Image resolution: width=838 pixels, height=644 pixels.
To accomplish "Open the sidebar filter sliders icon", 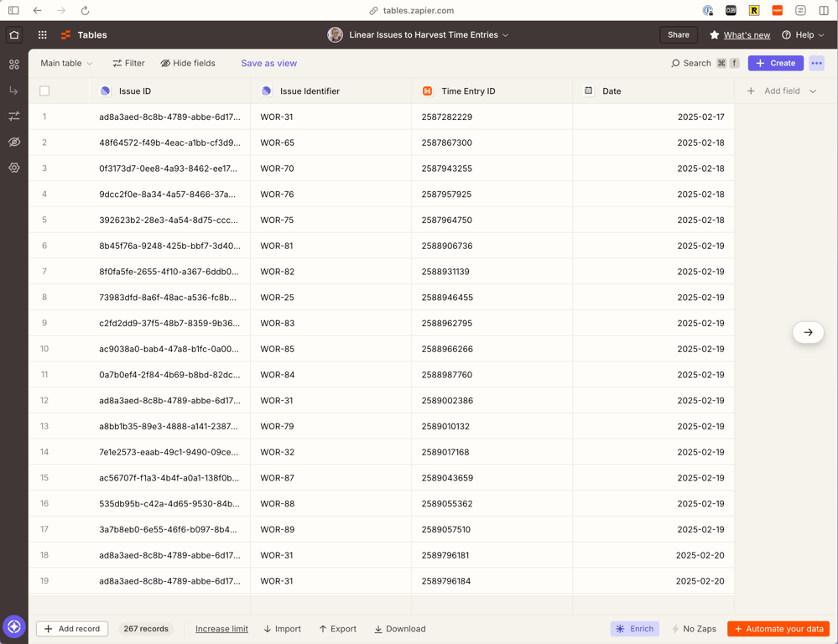I will 14,116.
